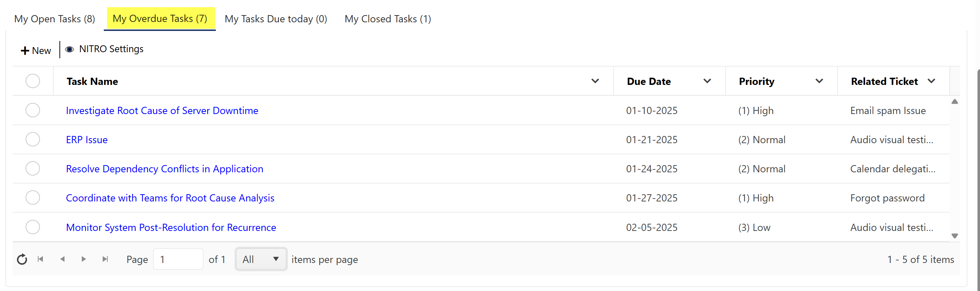980x291 pixels.
Task: Toggle the select-all checkbox in the header
Action: [33, 81]
